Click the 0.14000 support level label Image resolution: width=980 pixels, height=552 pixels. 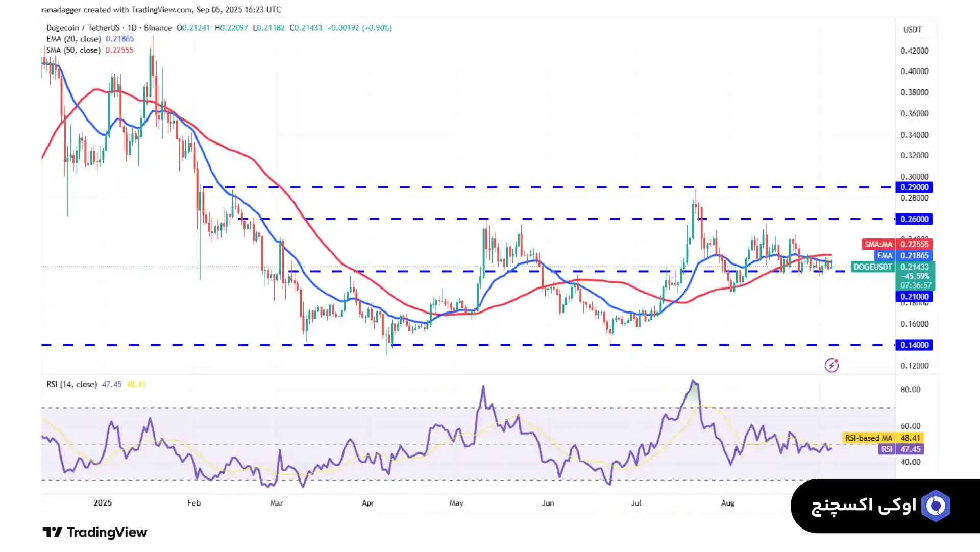pyautogui.click(x=914, y=345)
